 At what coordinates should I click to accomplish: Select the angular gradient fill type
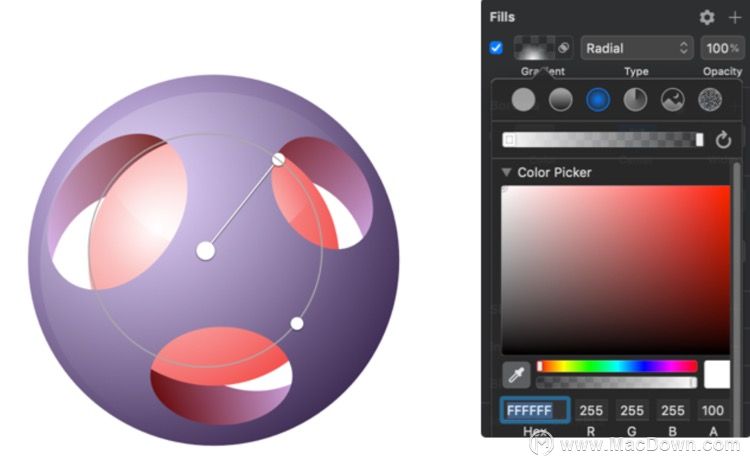tap(635, 100)
